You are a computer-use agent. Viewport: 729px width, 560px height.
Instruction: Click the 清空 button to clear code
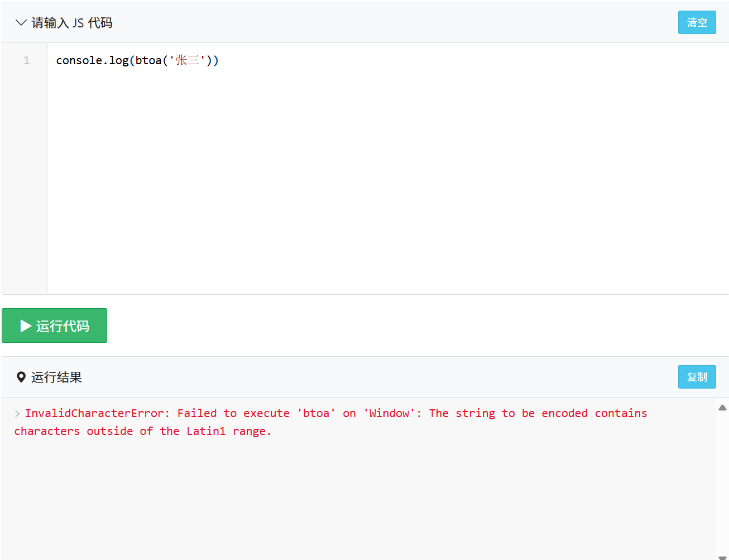point(697,22)
